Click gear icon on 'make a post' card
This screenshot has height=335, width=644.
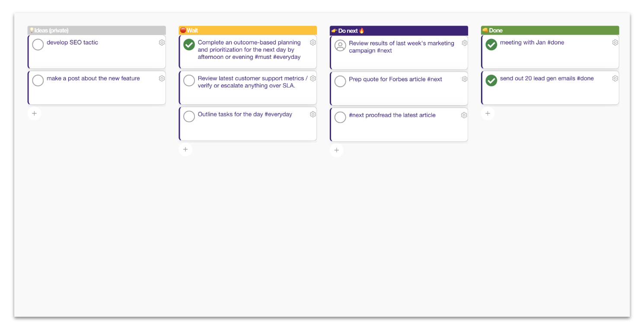[162, 78]
